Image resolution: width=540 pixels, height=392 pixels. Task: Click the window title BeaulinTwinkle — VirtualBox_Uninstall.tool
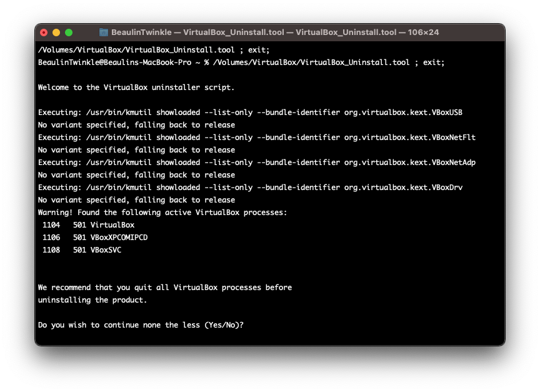click(x=275, y=33)
